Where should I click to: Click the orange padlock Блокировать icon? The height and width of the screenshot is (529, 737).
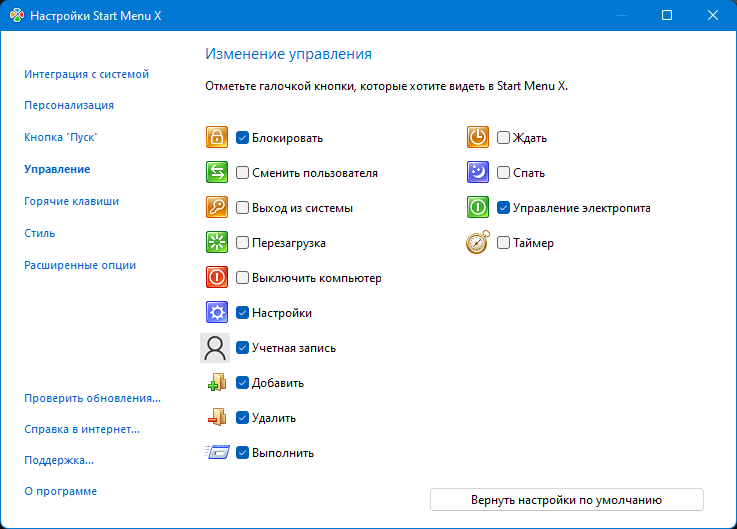(x=217, y=138)
